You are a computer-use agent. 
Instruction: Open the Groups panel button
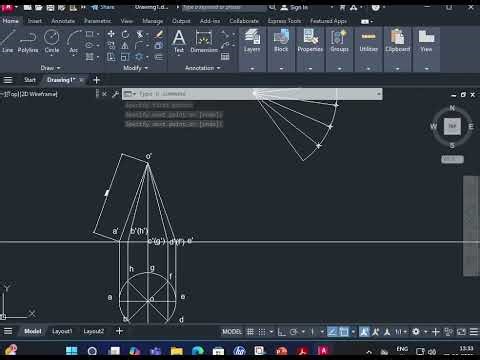[x=339, y=41]
